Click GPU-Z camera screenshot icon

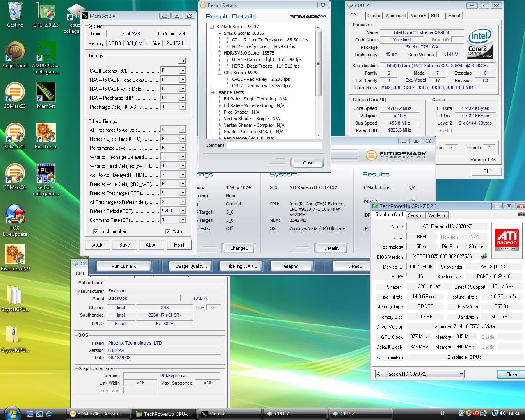(x=521, y=214)
